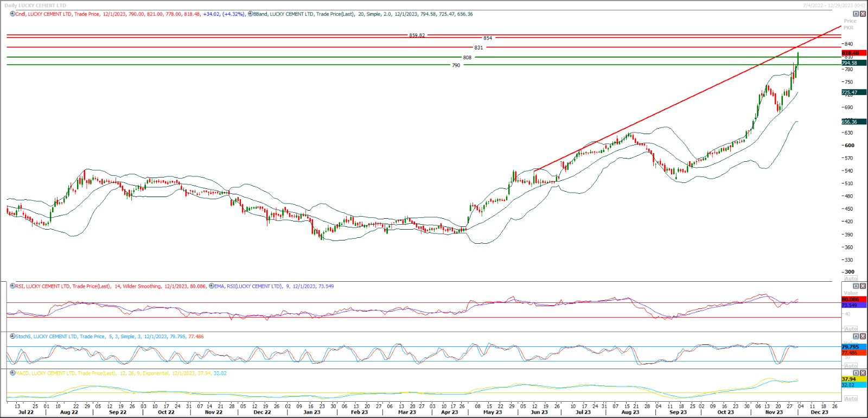This screenshot has width=868, height=418.
Task: Click the date range 7/4/2022 - 12/29/2023 label
Action: coord(834,5)
